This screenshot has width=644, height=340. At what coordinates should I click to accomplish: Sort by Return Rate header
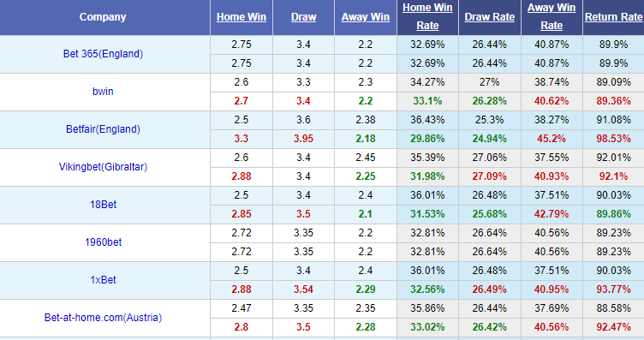pyautogui.click(x=614, y=17)
